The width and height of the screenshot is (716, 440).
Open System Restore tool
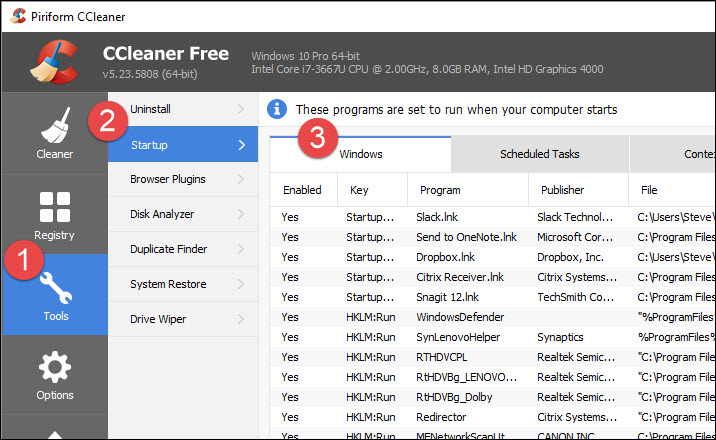tap(183, 284)
